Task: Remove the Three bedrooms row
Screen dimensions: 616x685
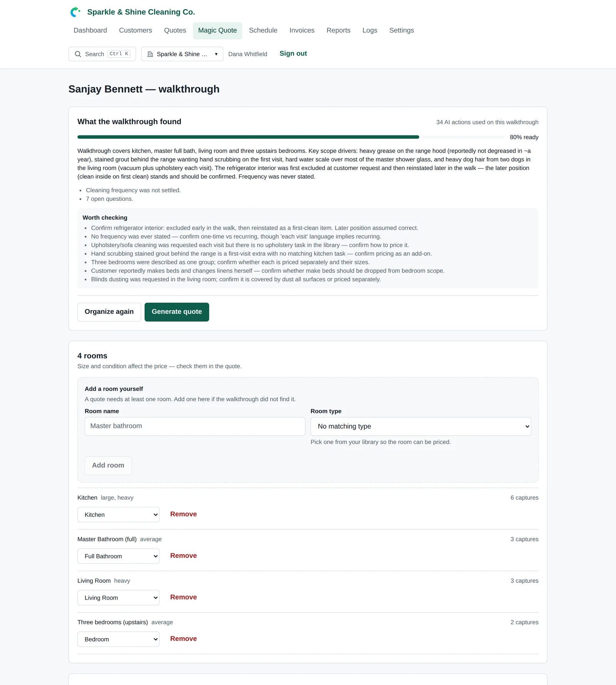Action: (x=183, y=639)
